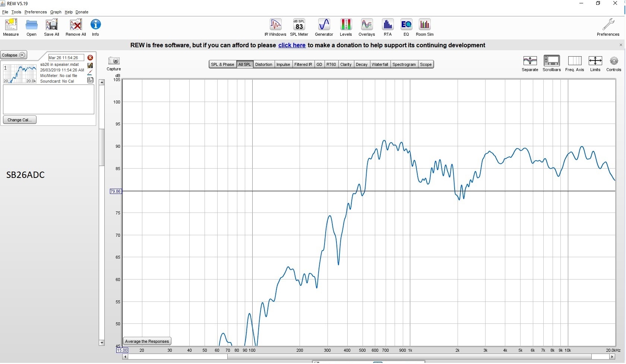The image size is (626, 364).
Task: Remove measurement using red X icon
Action: [90, 58]
